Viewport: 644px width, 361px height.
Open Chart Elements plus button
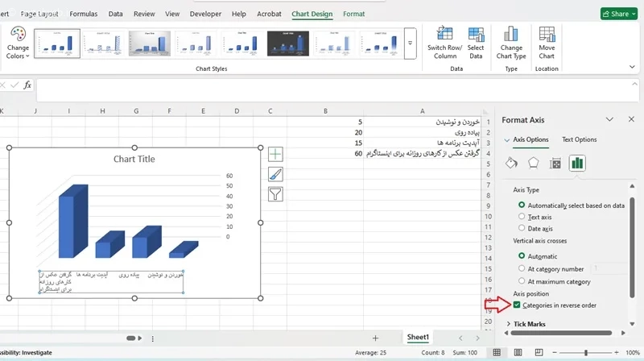pyautogui.click(x=275, y=154)
